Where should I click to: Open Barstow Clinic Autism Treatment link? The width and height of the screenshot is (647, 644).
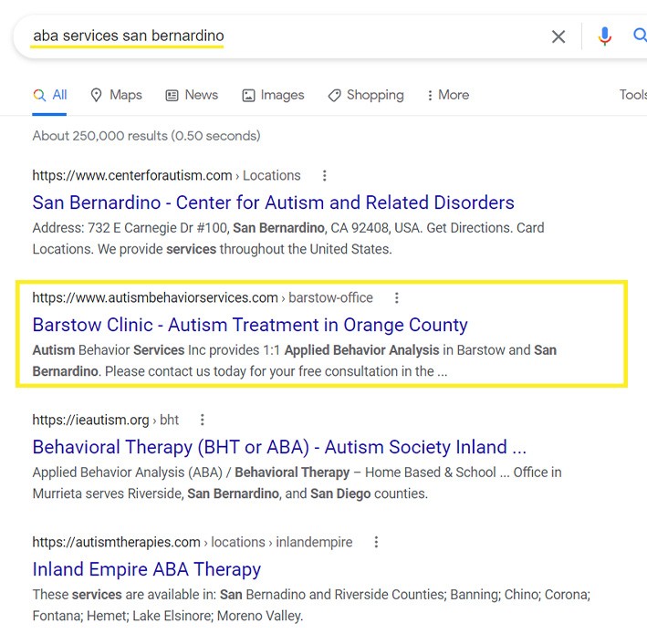coord(250,325)
